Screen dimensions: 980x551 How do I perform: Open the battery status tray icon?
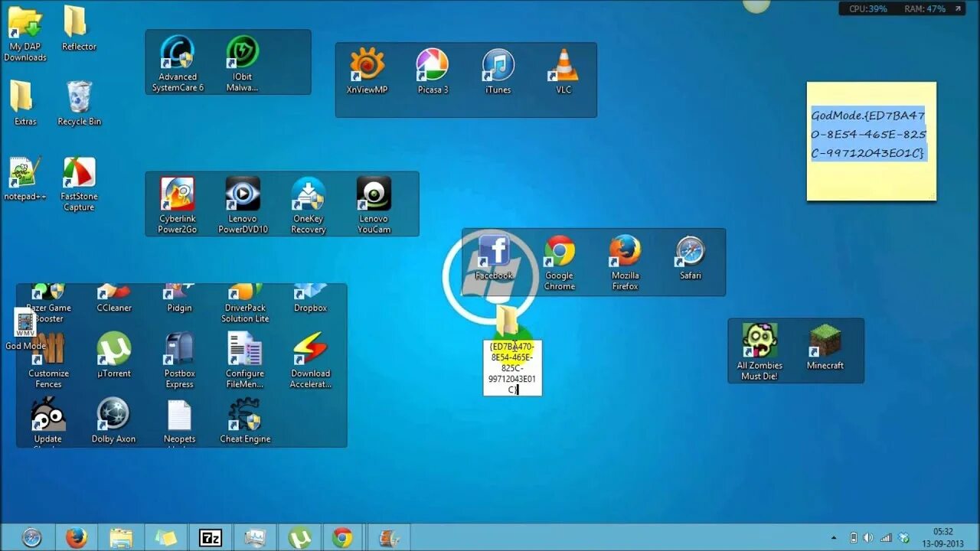pos(854,538)
